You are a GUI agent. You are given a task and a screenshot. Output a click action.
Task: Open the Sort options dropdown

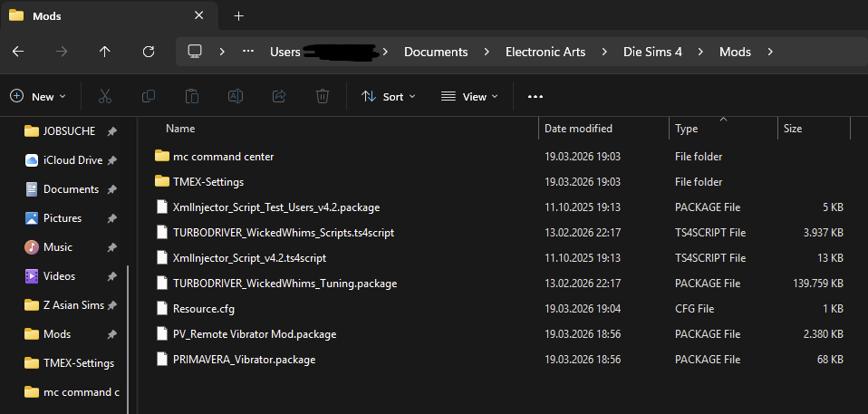[388, 96]
